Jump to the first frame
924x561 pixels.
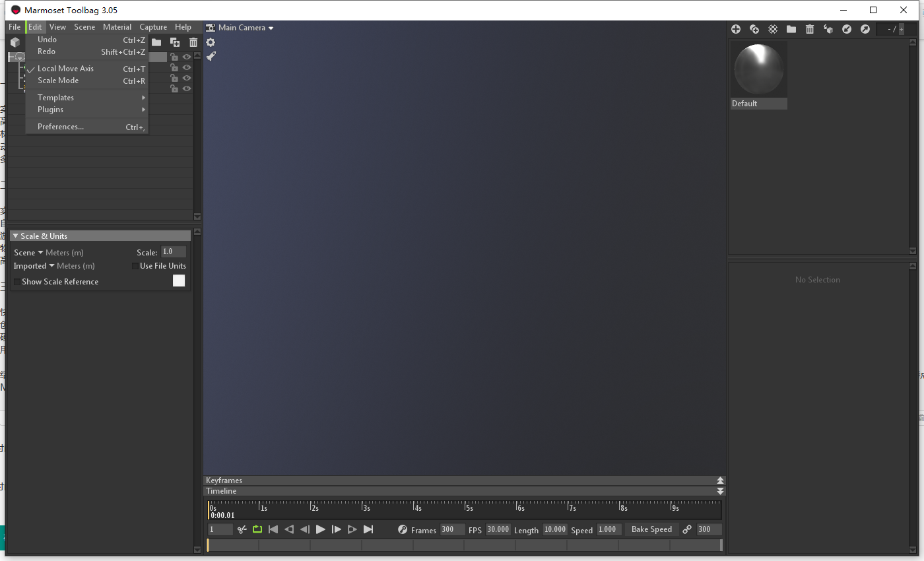273,529
